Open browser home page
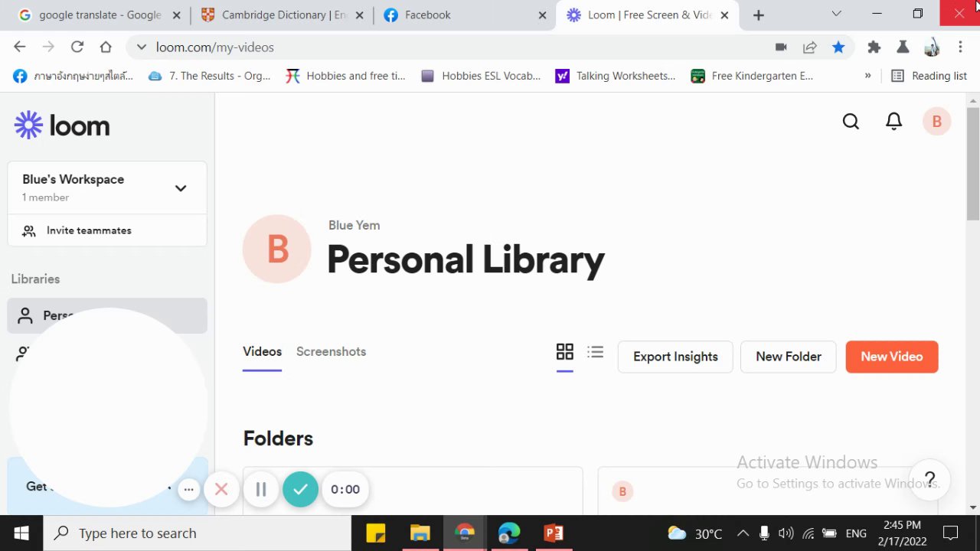 pos(106,47)
